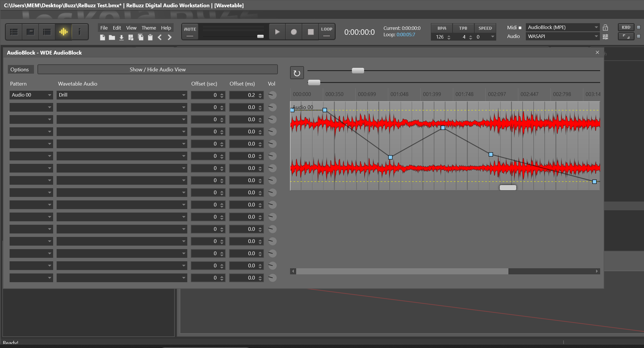This screenshot has height=348, width=644.
Task: Click the Vol knob in Audio 00 row
Action: pos(272,95)
